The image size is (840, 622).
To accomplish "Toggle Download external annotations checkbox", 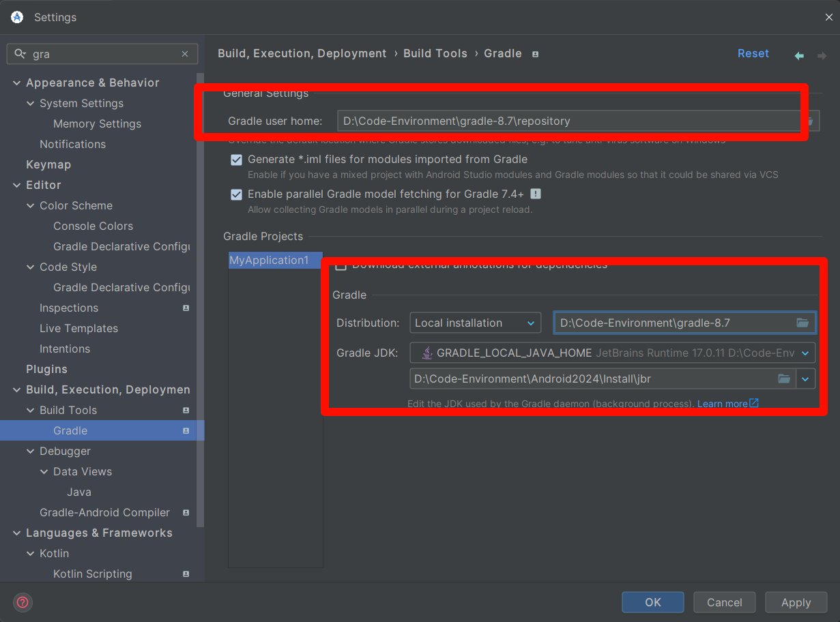I will (x=341, y=265).
